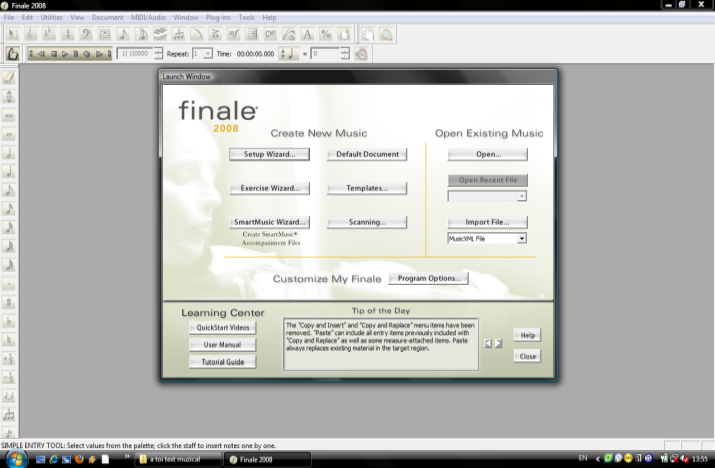
Task: Select the Expression tool (mf icon)
Action: [x=234, y=34]
